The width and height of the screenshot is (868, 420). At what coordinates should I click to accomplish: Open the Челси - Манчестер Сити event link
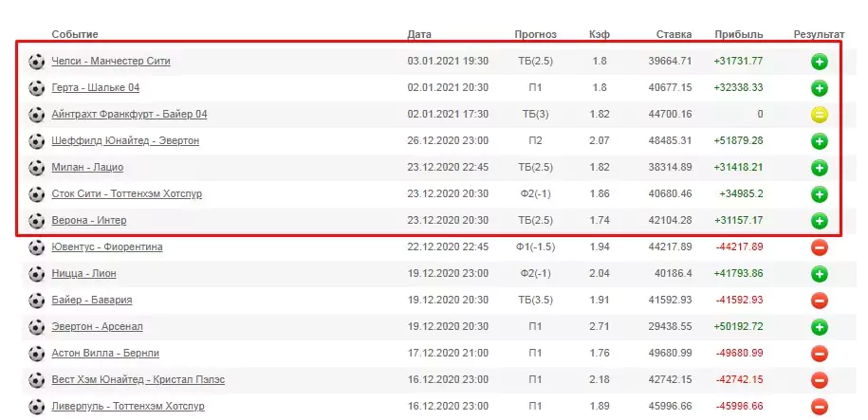(111, 61)
